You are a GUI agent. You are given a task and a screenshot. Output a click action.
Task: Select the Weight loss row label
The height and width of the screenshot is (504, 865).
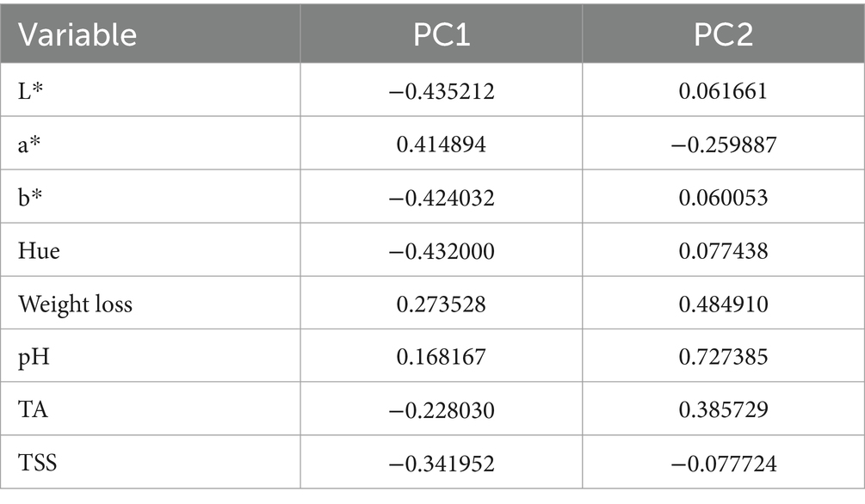pyautogui.click(x=75, y=304)
